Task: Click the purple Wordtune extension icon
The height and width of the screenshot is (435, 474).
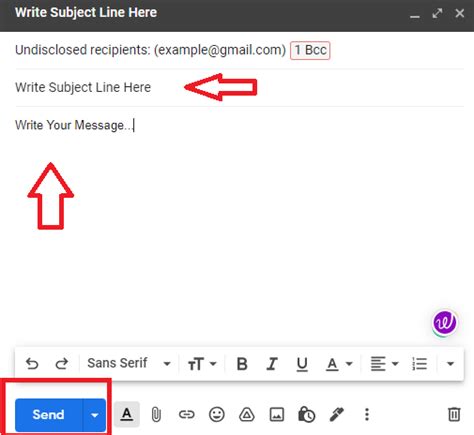Action: click(x=445, y=323)
